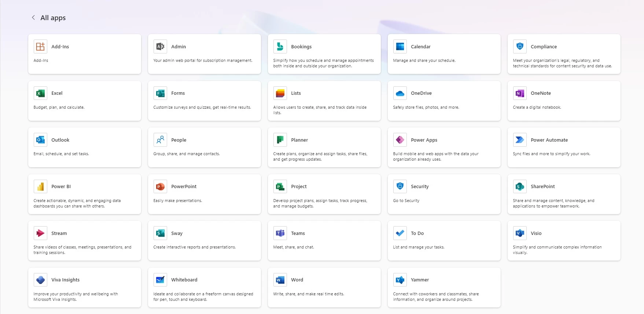Click the Outlook title link

tap(60, 140)
